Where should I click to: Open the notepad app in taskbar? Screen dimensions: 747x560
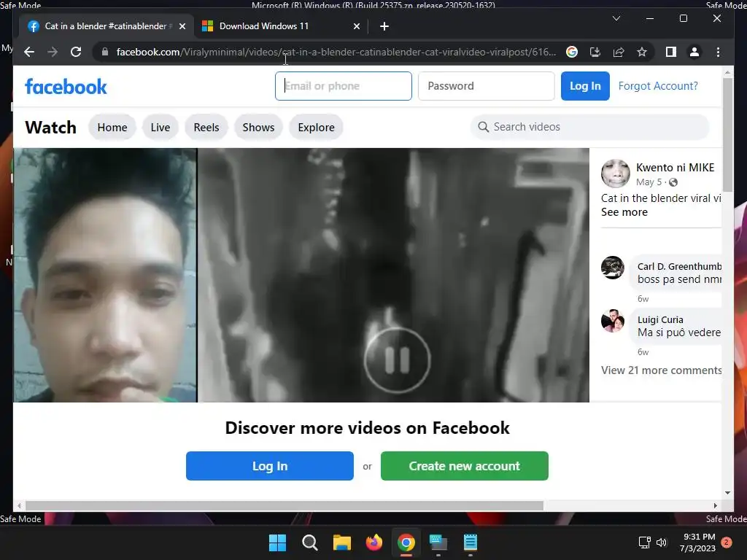(471, 542)
